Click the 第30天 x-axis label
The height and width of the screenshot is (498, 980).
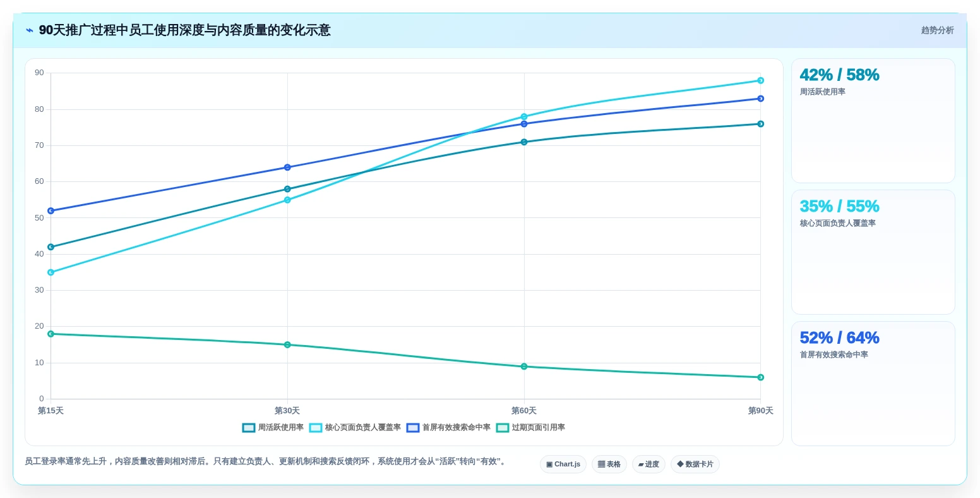pos(287,411)
